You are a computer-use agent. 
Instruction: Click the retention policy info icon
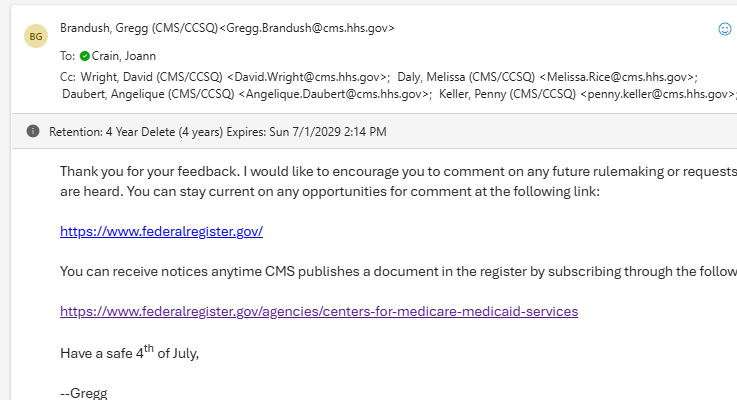(x=33, y=131)
